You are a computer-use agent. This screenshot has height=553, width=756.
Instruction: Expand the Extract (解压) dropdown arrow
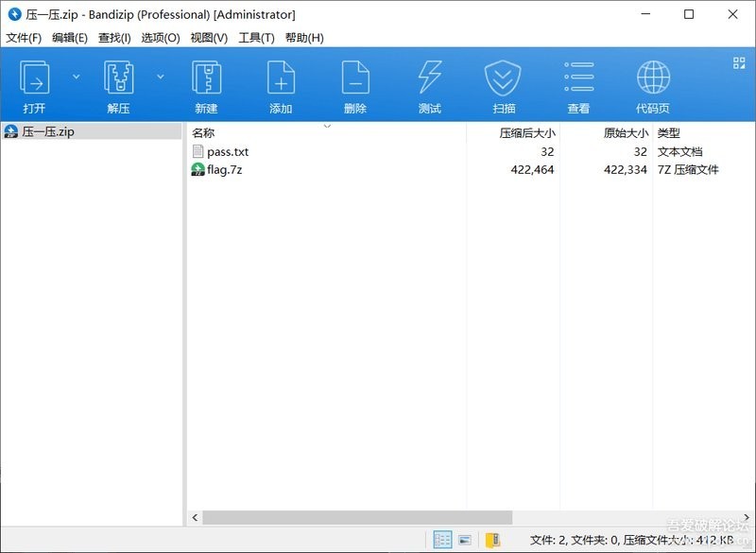(161, 77)
